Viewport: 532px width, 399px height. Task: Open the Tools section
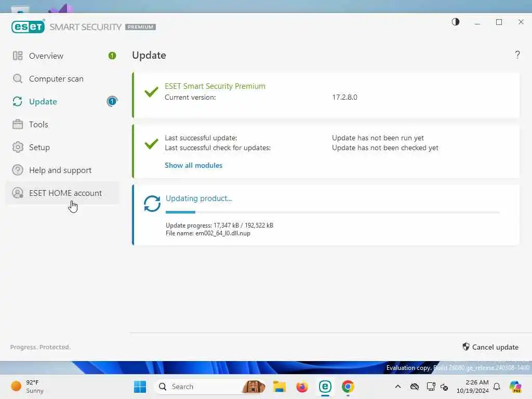click(63, 125)
